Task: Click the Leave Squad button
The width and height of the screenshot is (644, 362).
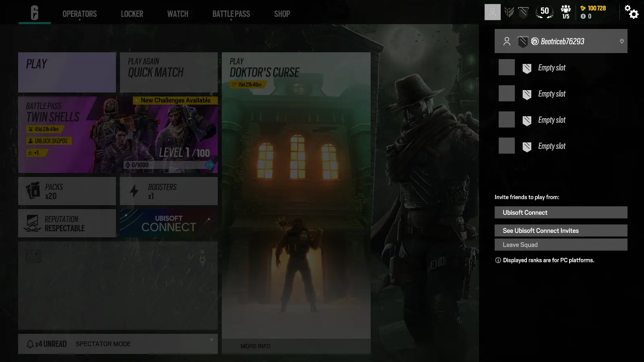Action: click(x=561, y=245)
